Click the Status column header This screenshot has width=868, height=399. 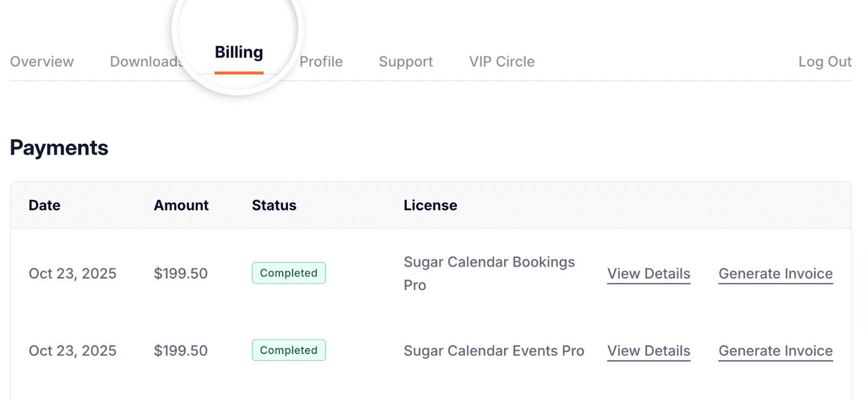click(274, 205)
